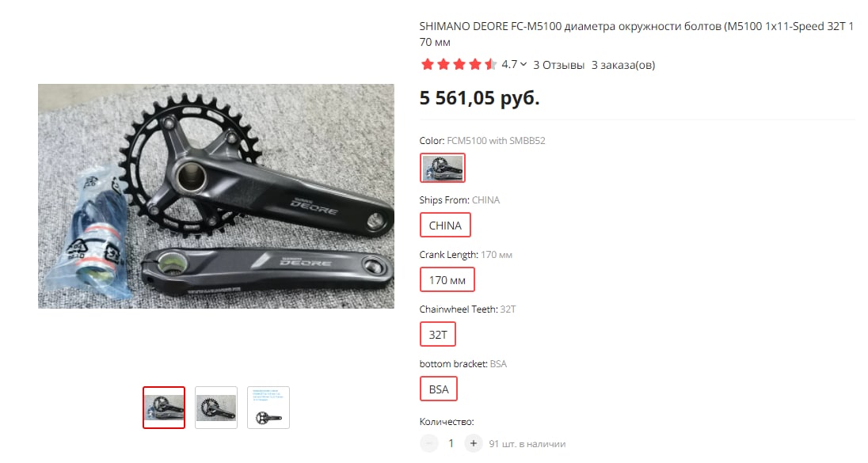Click the minus quantity decrease icon
Screen dimensions: 868x463
(x=429, y=444)
